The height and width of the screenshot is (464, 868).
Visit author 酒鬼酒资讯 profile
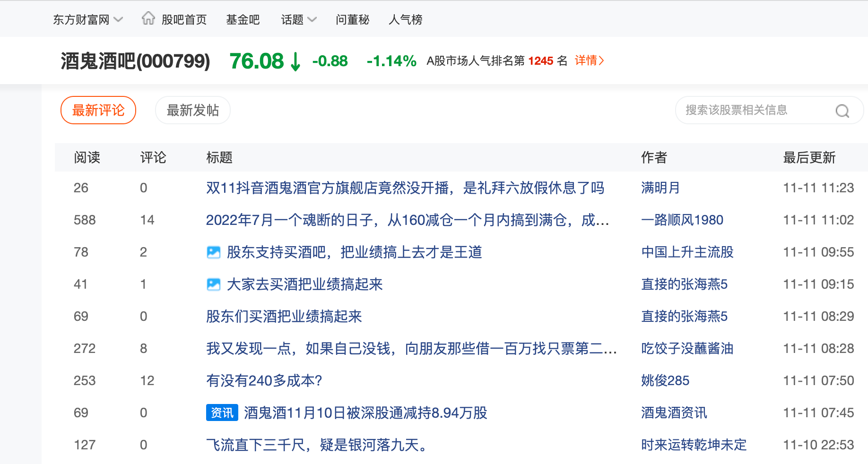coord(674,413)
